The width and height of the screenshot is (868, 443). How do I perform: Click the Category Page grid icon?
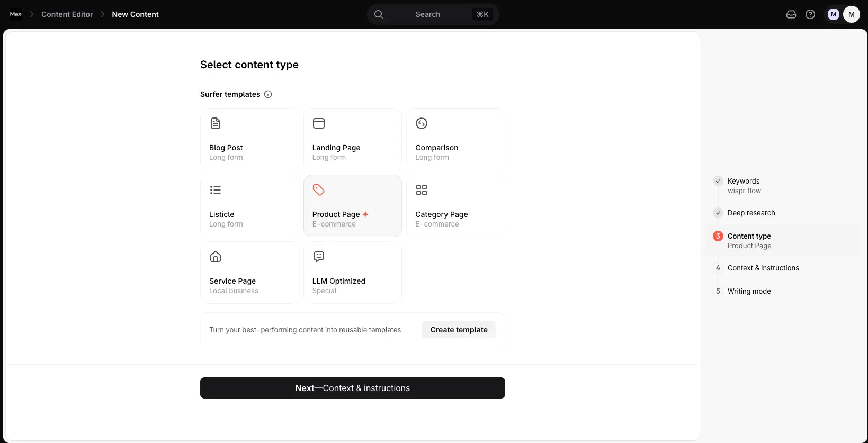coord(422,190)
